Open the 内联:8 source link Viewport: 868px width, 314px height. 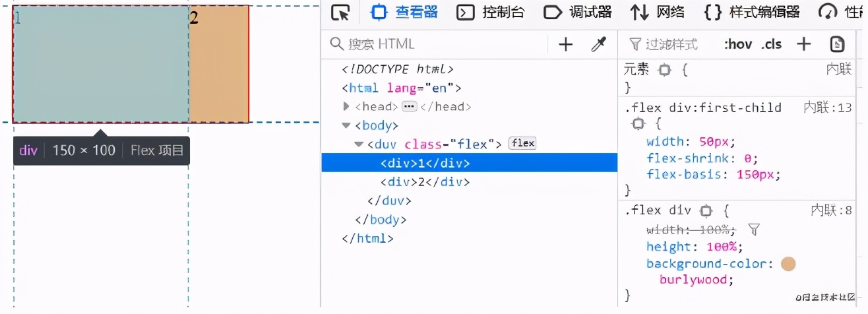click(x=831, y=210)
